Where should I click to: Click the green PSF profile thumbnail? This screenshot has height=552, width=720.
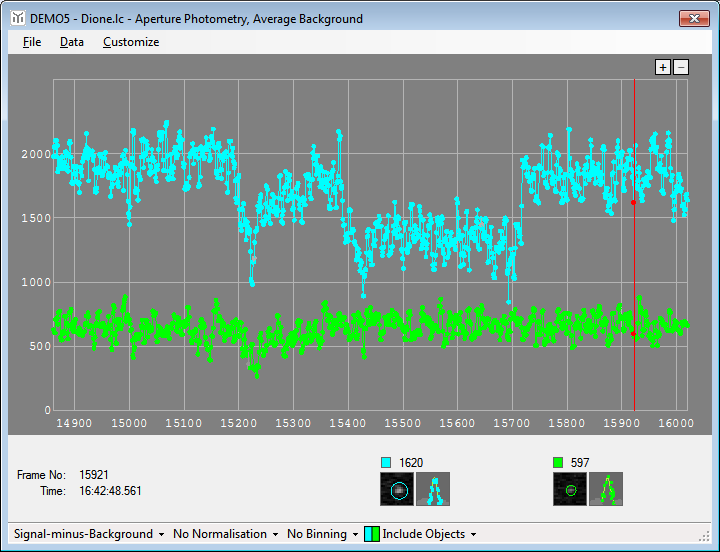(606, 489)
